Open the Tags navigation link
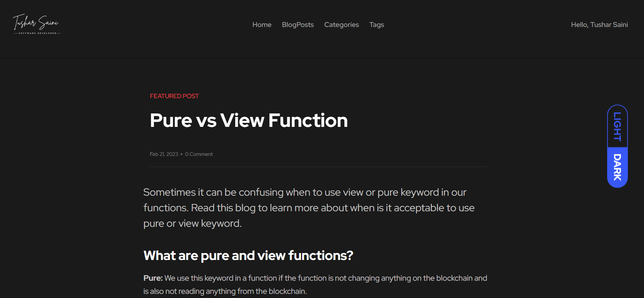644x298 pixels. click(376, 25)
